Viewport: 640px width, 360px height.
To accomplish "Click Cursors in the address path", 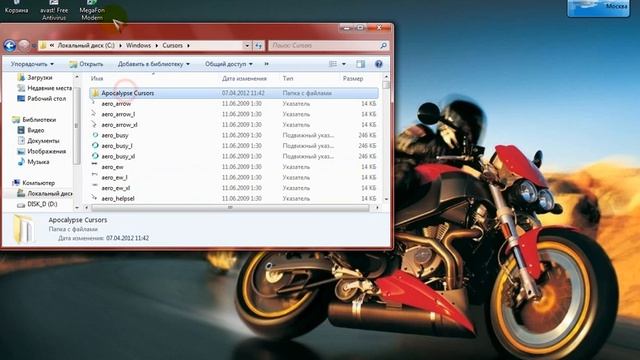I will (x=172, y=46).
